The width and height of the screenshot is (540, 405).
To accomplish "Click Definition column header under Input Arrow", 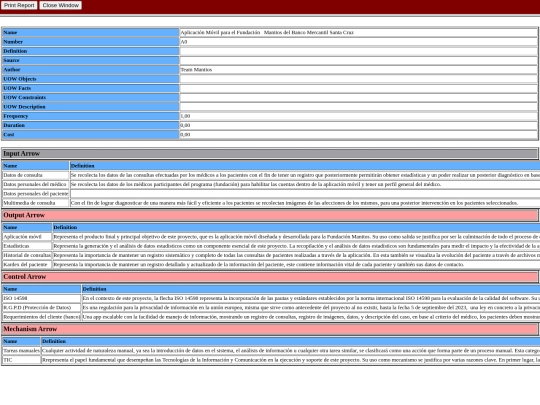I will (x=305, y=166).
